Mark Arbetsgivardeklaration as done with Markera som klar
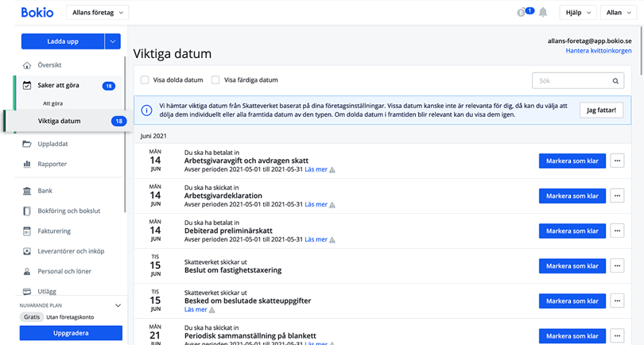Viewport: 644px width, 345px height. (x=572, y=195)
